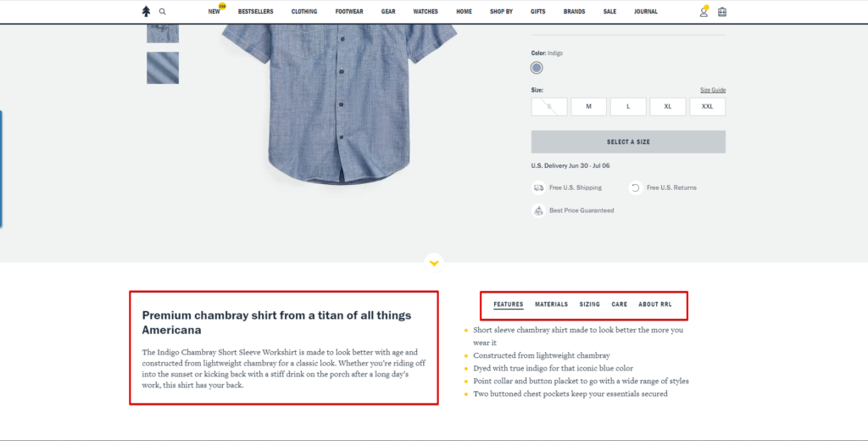Open the Shop By menu
Screen dimensions: 868x441
[x=501, y=12]
